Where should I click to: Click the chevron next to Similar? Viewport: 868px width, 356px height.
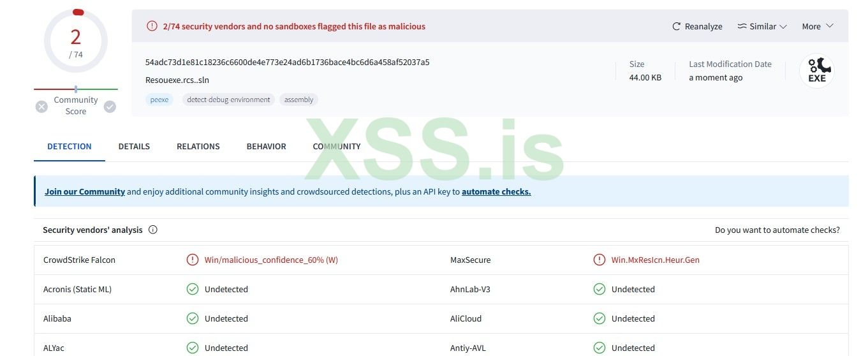[x=783, y=26]
